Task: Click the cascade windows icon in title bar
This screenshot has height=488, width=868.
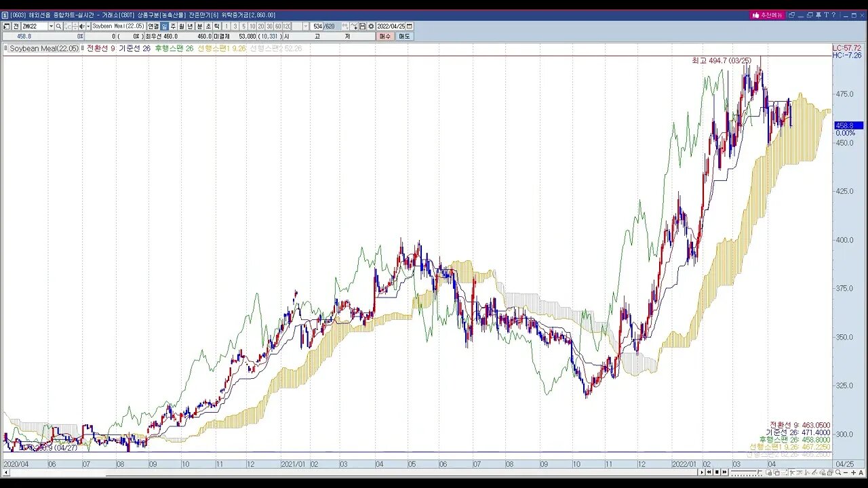Action: pos(810,15)
